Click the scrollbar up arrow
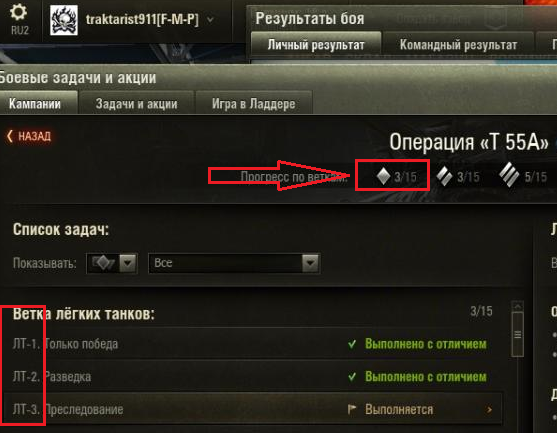 click(517, 306)
